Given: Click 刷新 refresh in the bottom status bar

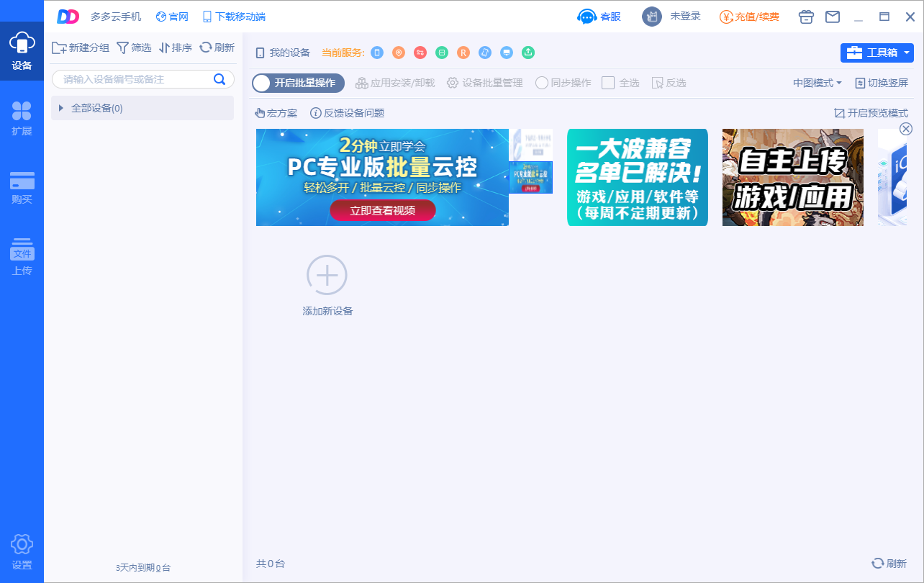Looking at the screenshot, I should click(889, 564).
